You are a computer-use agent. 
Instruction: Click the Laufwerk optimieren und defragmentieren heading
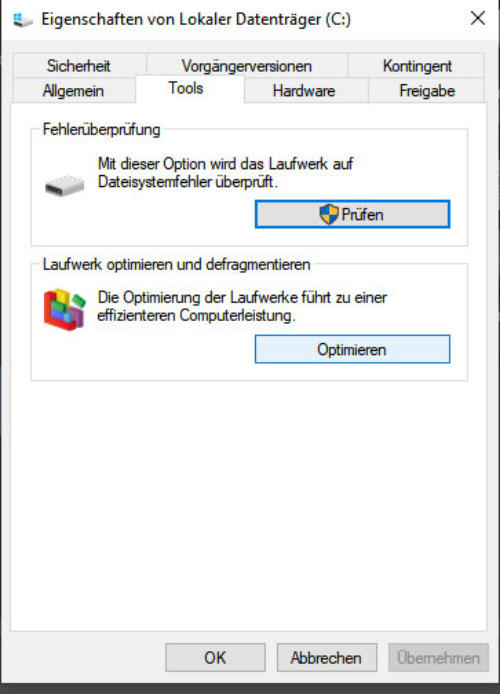tap(176, 264)
